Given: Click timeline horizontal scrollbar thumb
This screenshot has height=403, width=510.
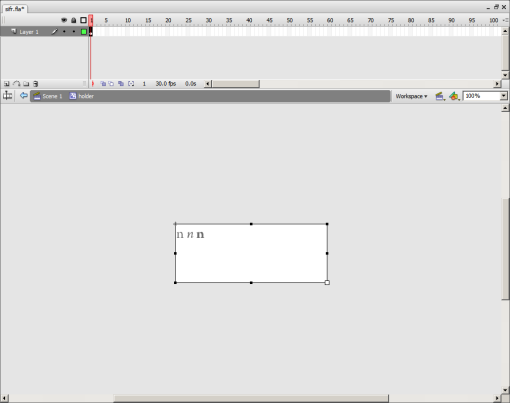Looking at the screenshot, I should click(236, 84).
